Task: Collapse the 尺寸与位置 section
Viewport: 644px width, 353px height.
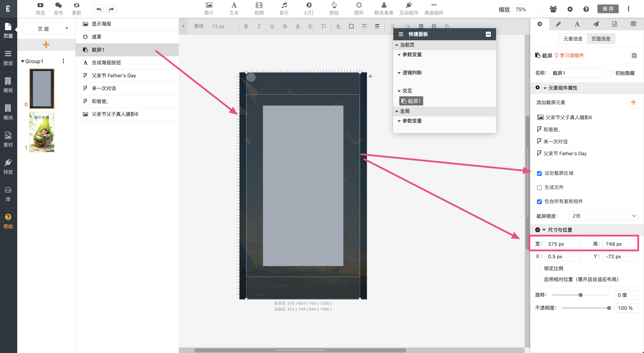Action: click(544, 230)
